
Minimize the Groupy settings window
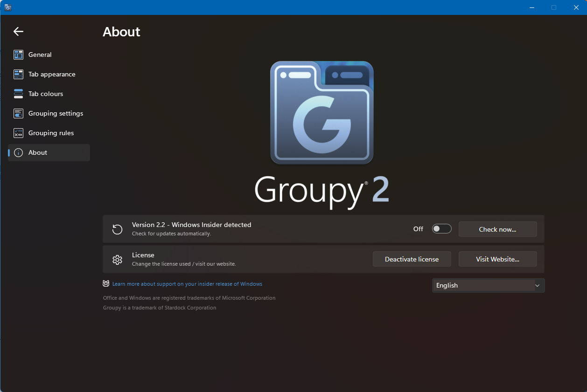(532, 7)
